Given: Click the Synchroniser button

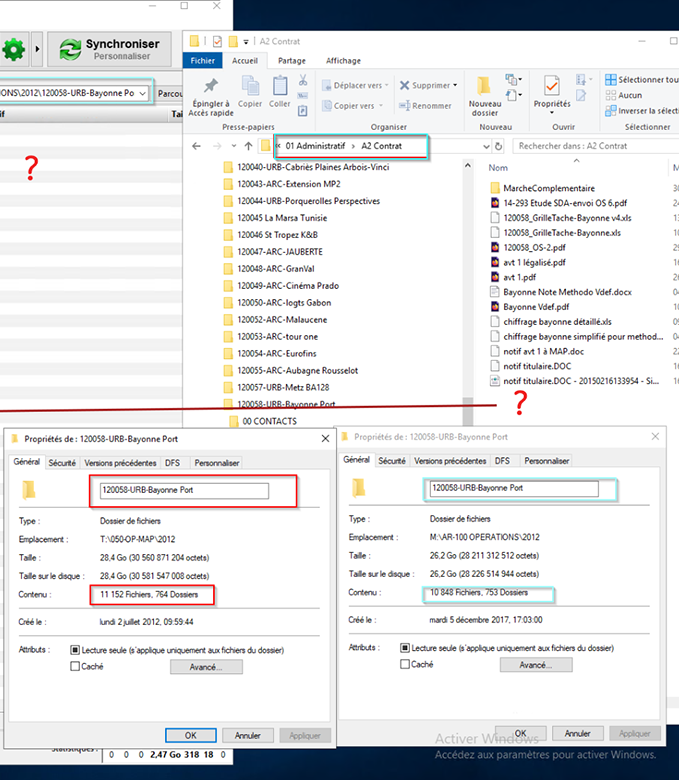Looking at the screenshot, I should (x=109, y=49).
